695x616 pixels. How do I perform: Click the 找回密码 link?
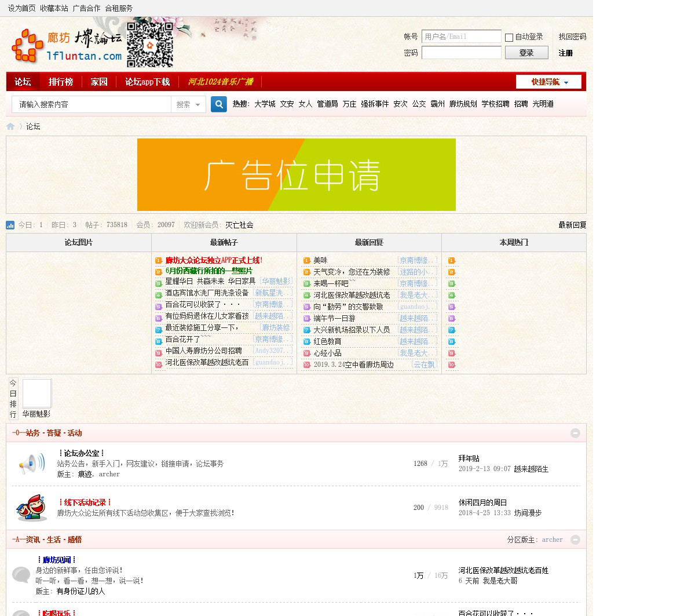[x=572, y=37]
